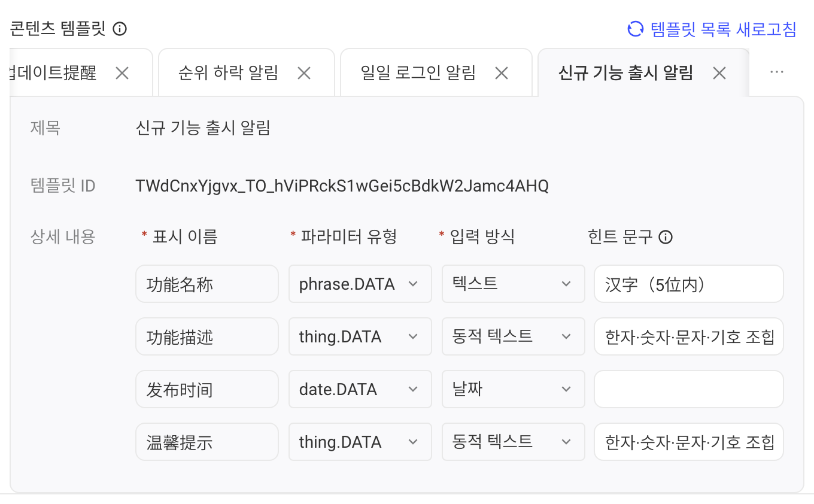Image resolution: width=814 pixels, height=504 pixels.
Task: Open the more tabs ellipsis menu
Action: [777, 72]
